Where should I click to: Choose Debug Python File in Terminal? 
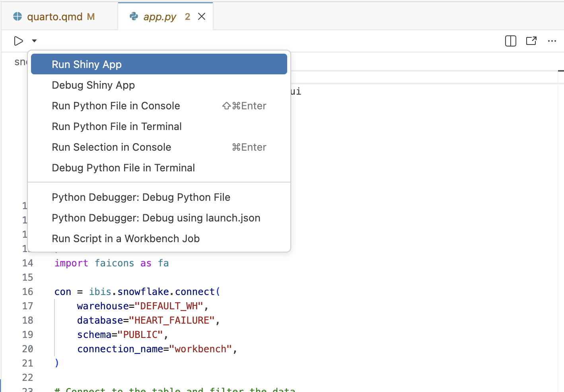click(x=123, y=168)
